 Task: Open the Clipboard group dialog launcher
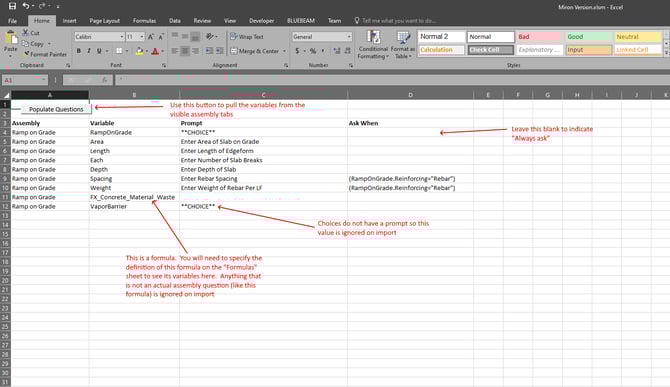68,65
